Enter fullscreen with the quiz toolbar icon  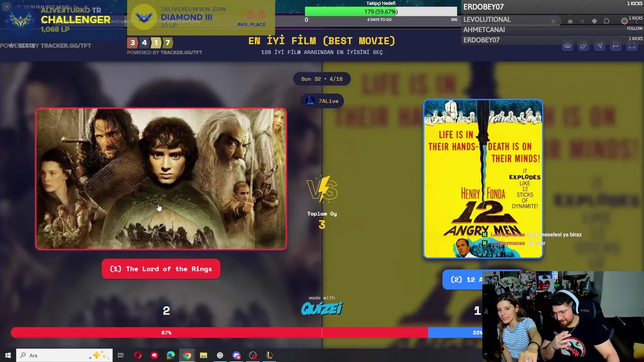point(632,46)
